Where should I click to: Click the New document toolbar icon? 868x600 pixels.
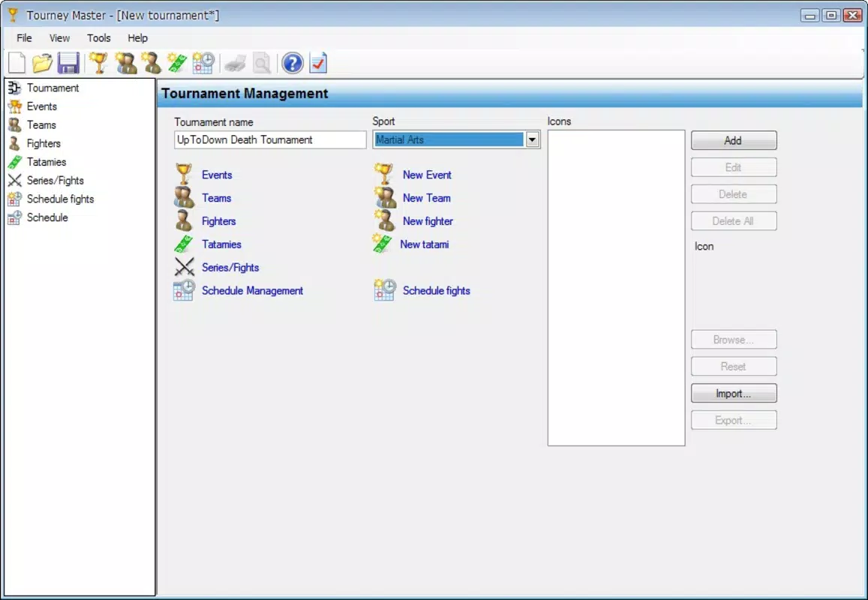[x=17, y=63]
